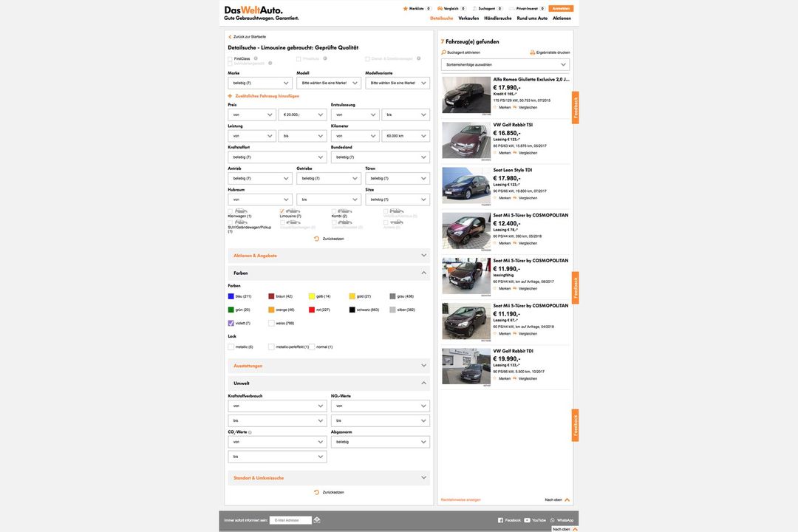Switch to the Händlersuche tab
Image resolution: width=798 pixels, height=532 pixels.
click(x=498, y=16)
